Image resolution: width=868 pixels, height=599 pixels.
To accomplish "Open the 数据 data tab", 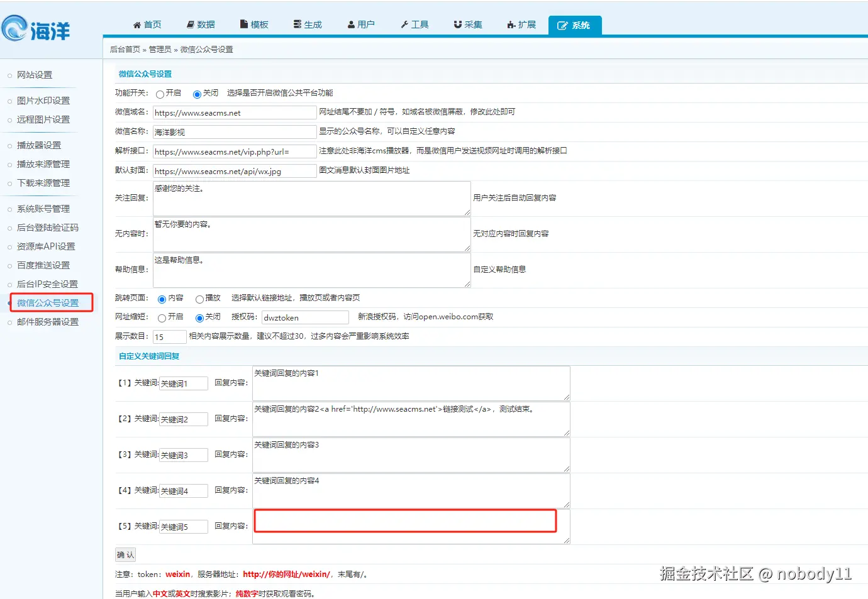I will (x=201, y=25).
